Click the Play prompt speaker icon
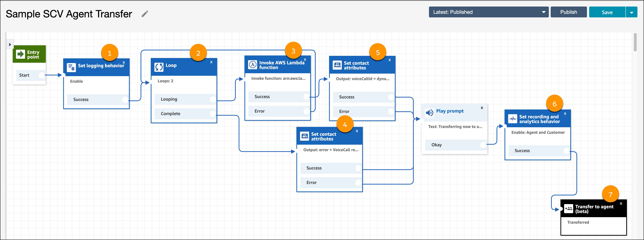Image resolution: width=644 pixels, height=240 pixels. pyautogui.click(x=430, y=113)
